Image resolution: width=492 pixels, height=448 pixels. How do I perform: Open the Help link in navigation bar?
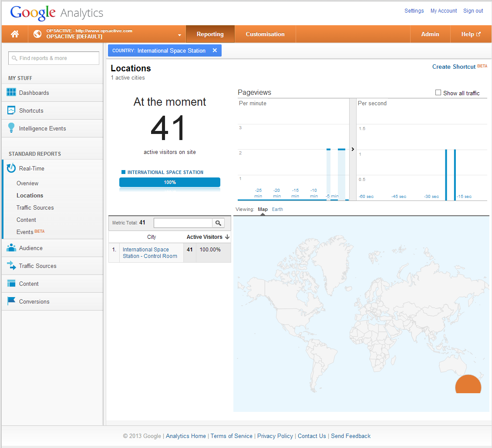[471, 34]
